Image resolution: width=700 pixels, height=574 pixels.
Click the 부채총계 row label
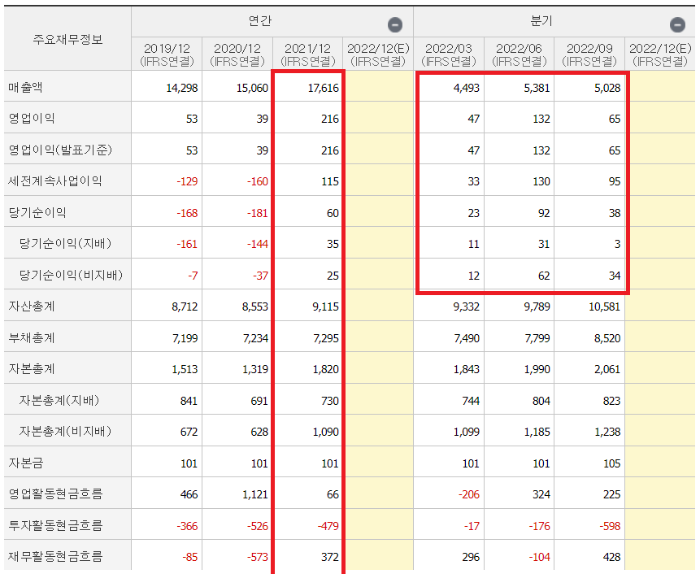tap(31, 337)
